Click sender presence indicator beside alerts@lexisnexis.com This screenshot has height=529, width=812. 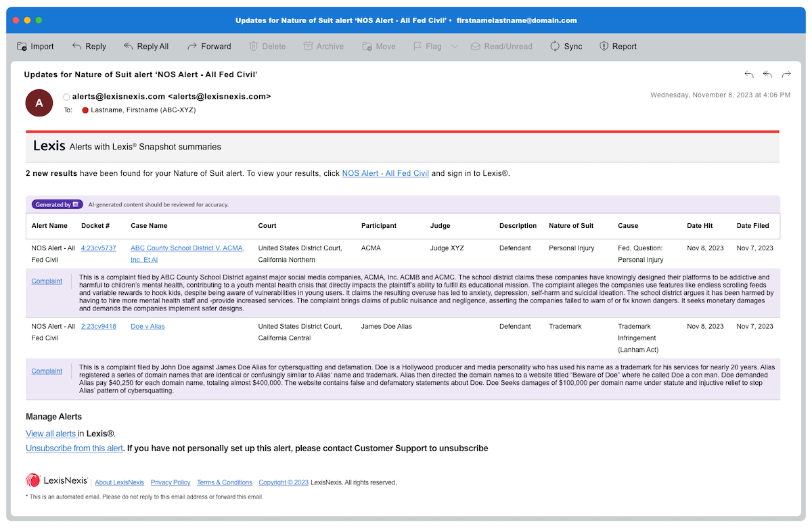[x=66, y=97]
